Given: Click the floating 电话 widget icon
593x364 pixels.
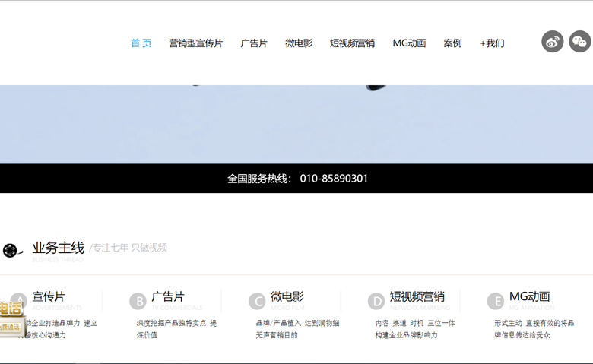Looking at the screenshot, I should pyautogui.click(x=10, y=316).
